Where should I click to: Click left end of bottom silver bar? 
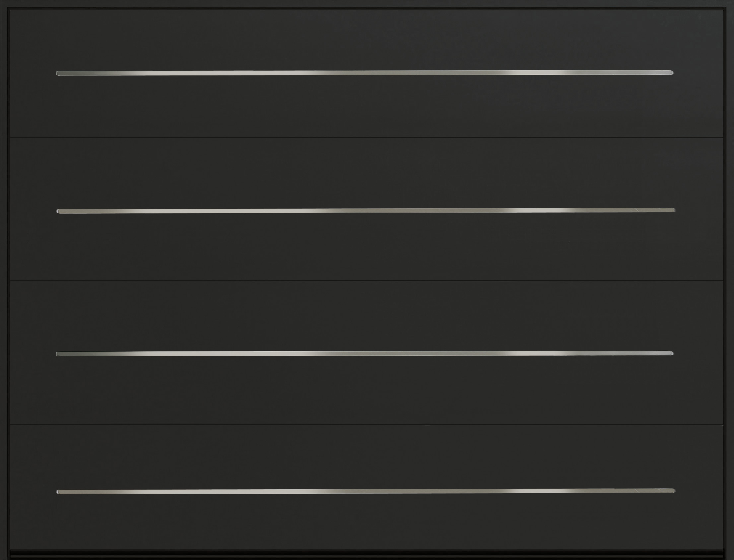[x=59, y=492]
